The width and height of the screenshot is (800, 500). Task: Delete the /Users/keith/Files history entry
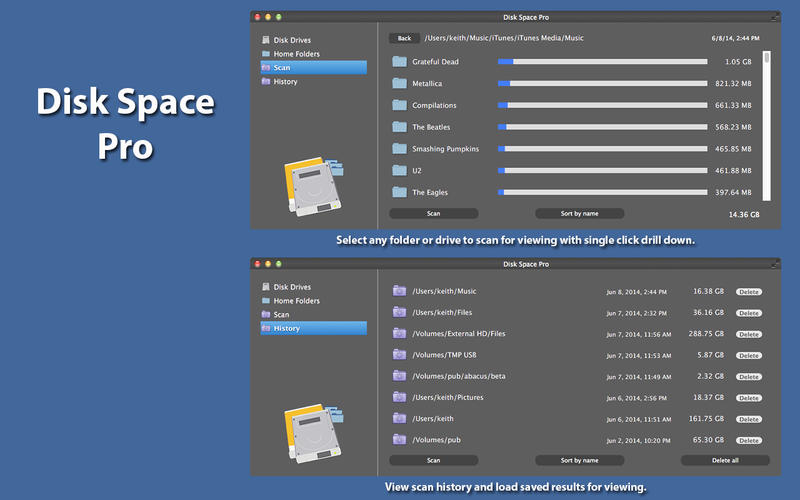point(748,313)
